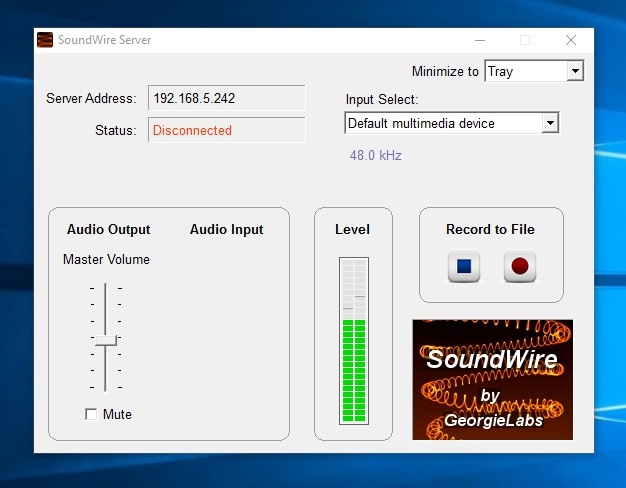626x488 pixels.
Task: Click the Minimize to label
Action: pos(445,71)
